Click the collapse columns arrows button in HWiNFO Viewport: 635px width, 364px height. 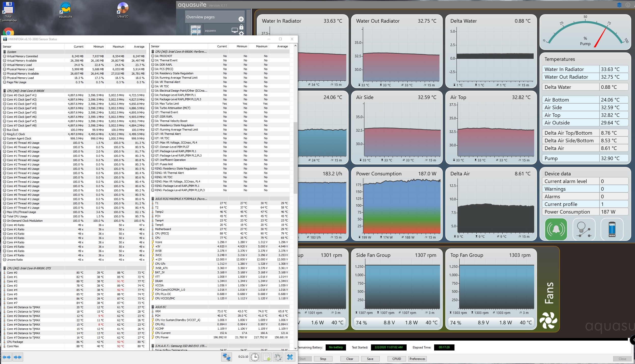tap(18, 357)
